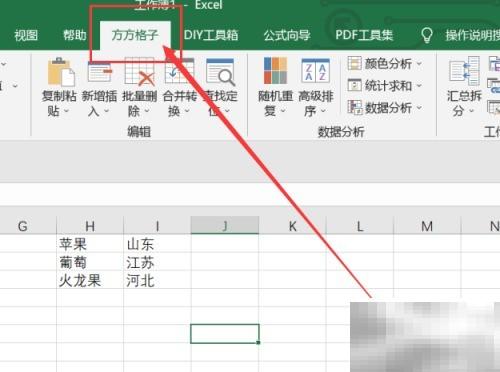
Task: Click the 合并转换 icon
Action: point(179,71)
